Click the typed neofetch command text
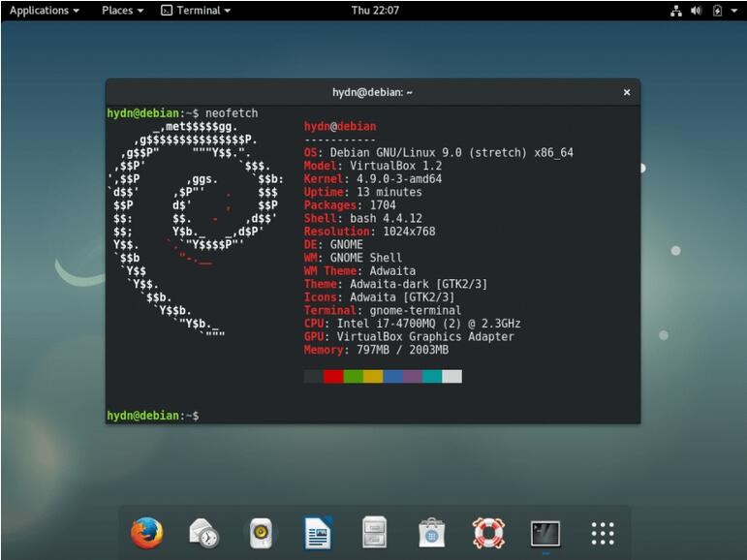The image size is (747, 560). click(x=232, y=113)
